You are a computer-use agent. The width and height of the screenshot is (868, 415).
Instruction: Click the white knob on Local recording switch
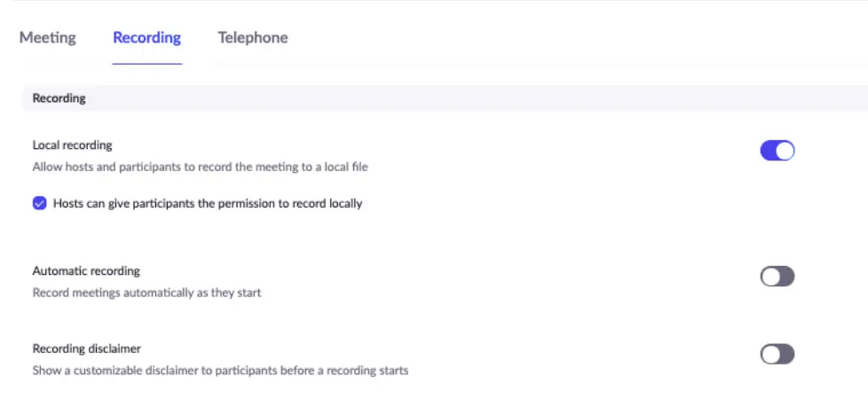(785, 151)
